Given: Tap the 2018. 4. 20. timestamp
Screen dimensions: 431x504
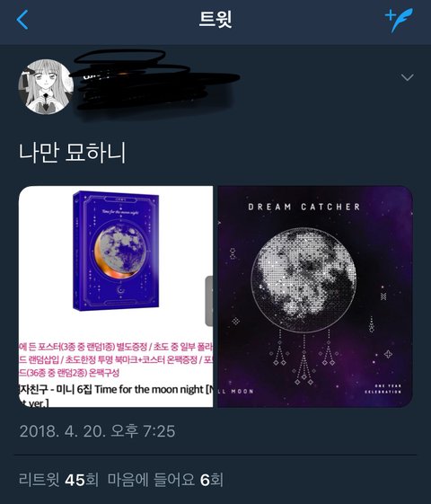Looking at the screenshot, I should point(97,431).
